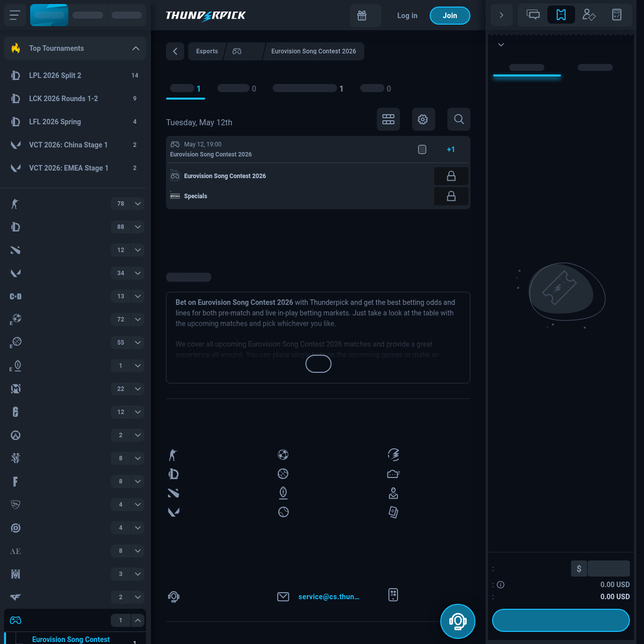The width and height of the screenshot is (644, 644).
Task: Click the Join button
Action: tap(450, 16)
